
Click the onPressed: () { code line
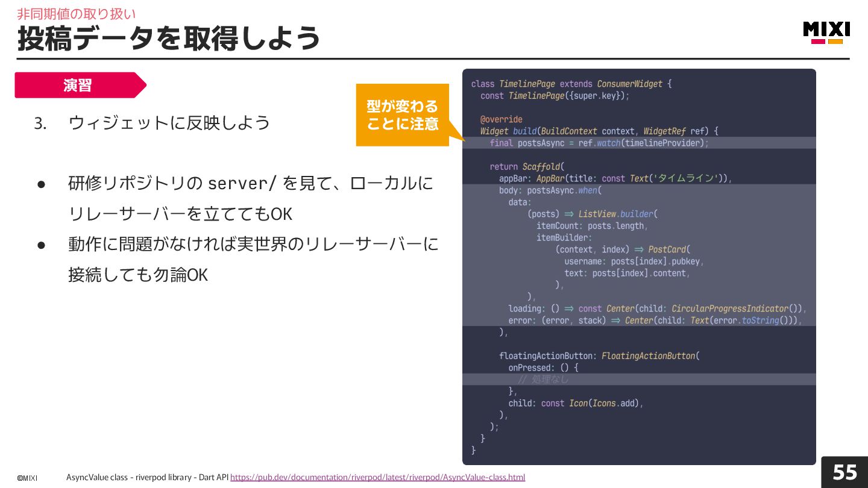(543, 368)
